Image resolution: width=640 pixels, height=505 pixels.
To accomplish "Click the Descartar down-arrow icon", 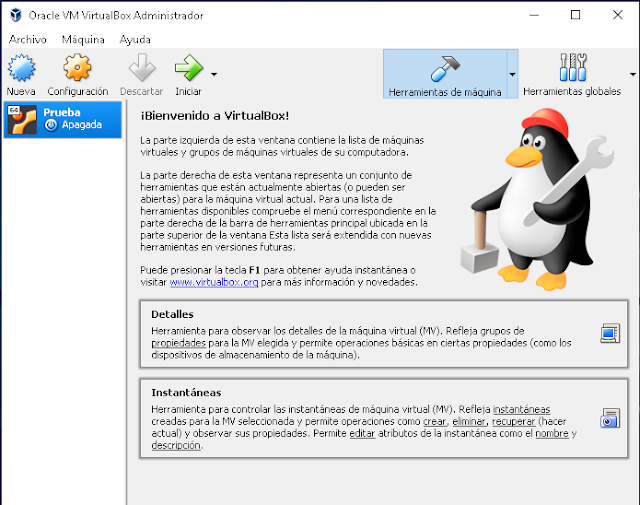I will tap(142, 68).
